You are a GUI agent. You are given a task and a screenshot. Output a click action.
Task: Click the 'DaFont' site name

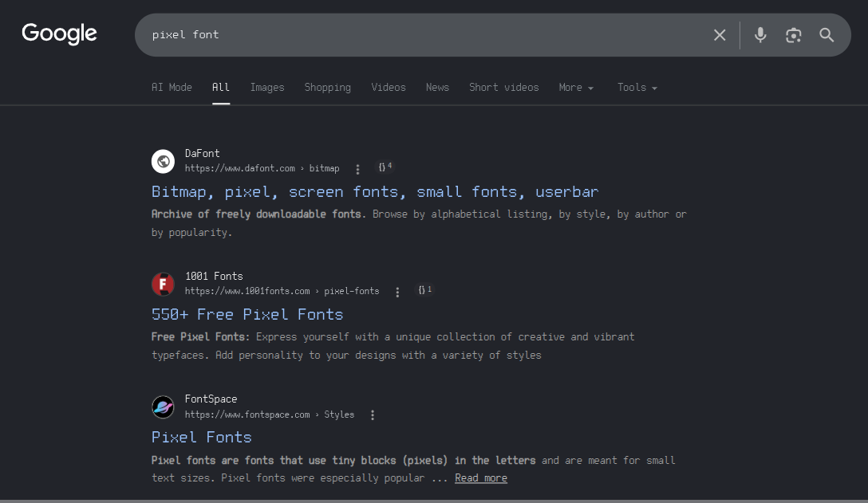coord(202,153)
